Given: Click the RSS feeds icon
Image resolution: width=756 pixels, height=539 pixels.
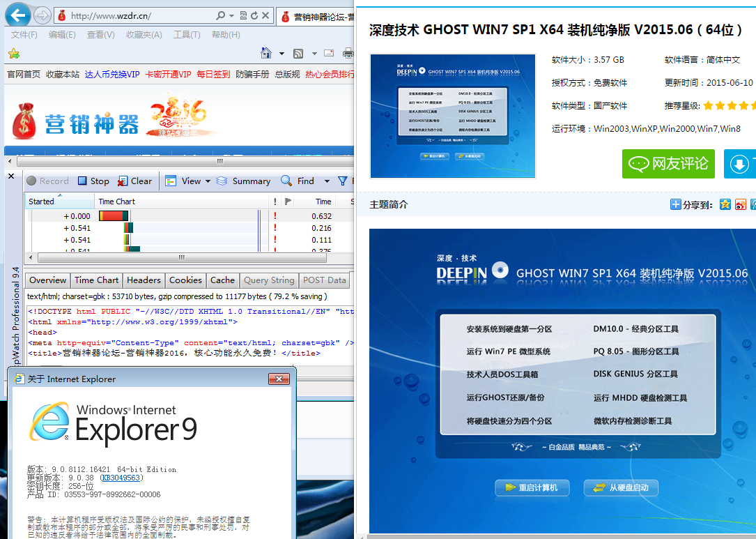Looking at the screenshot, I should [x=298, y=54].
